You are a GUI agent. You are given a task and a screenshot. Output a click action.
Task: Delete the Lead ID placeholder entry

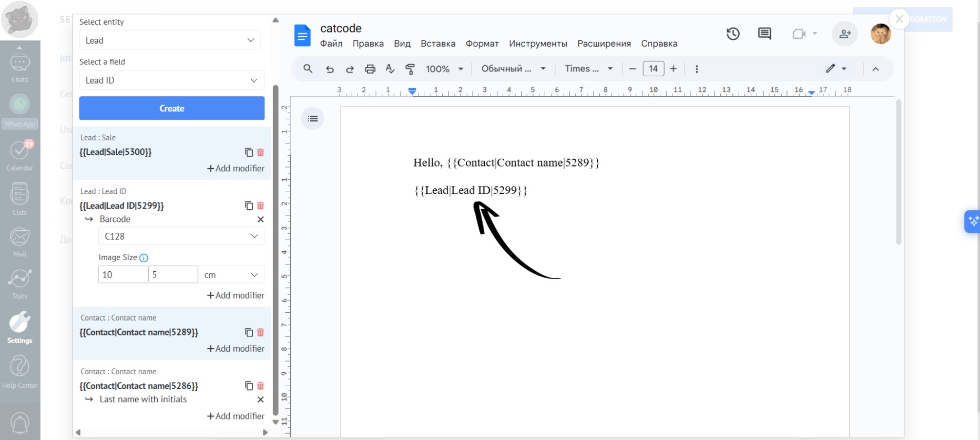(x=260, y=206)
